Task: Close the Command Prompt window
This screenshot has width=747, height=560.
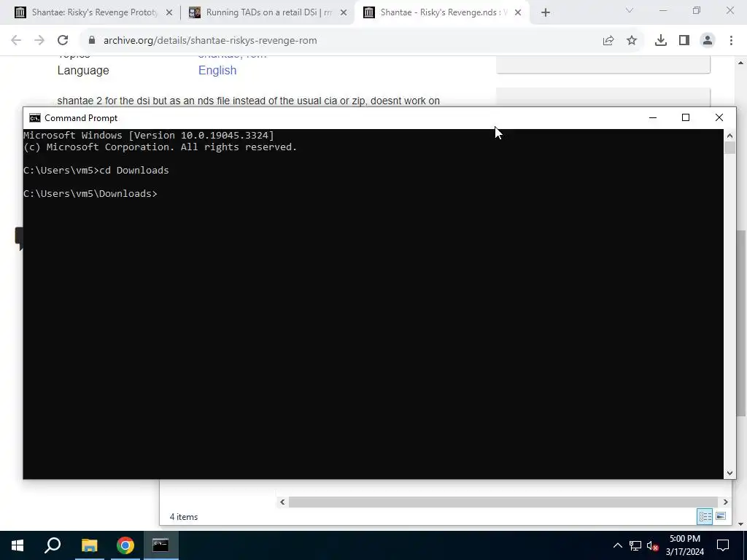Action: [719, 117]
